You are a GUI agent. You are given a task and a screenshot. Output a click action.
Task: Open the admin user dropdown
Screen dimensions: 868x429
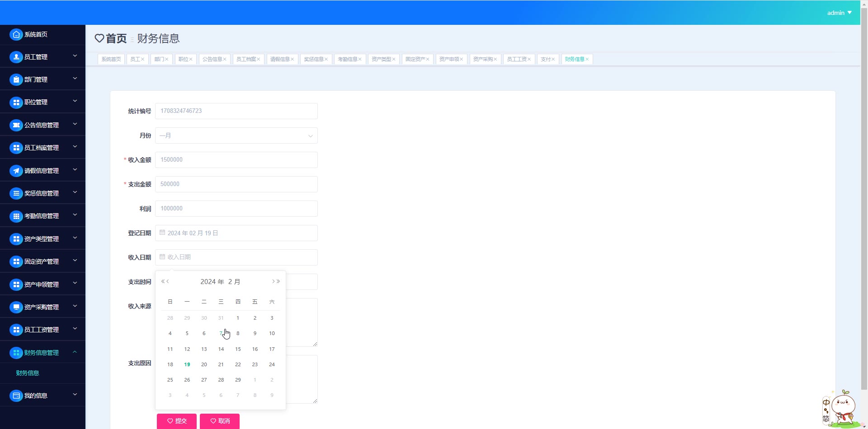[840, 13]
